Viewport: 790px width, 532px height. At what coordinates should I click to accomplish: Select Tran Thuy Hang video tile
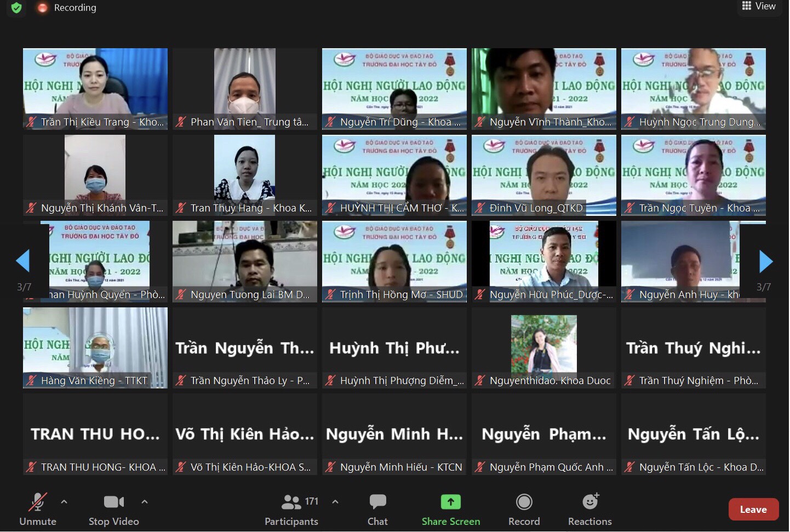[x=245, y=175]
